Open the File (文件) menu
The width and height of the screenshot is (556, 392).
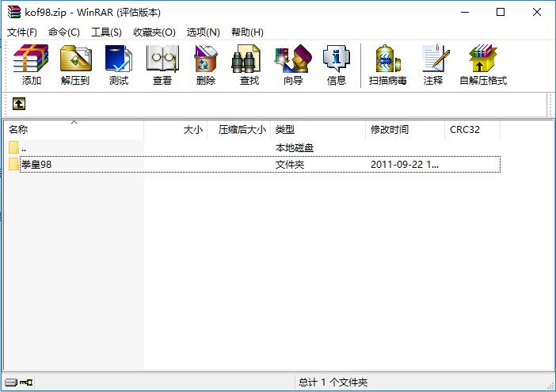(22, 32)
